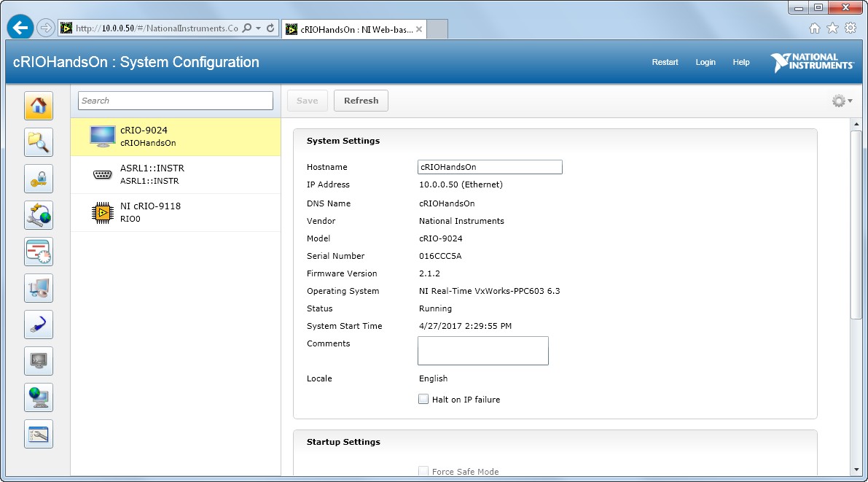Open the lock and key security icon
The height and width of the screenshot is (482, 868).
(39, 179)
